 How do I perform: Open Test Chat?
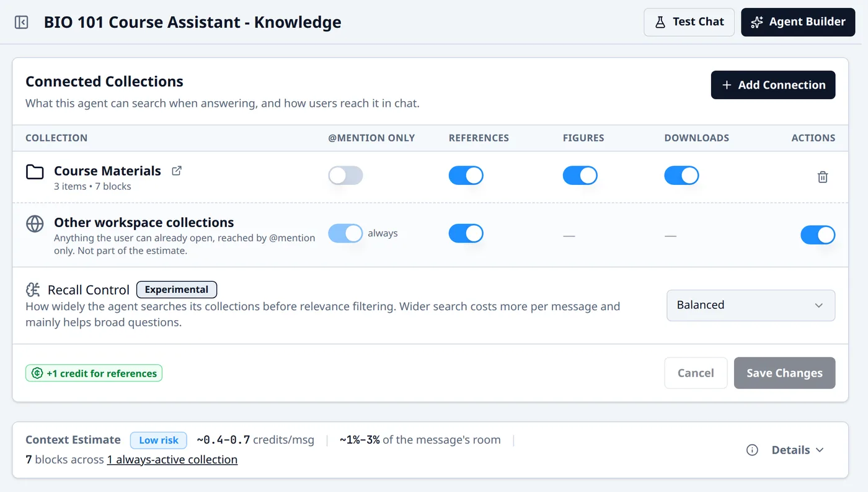pos(689,22)
